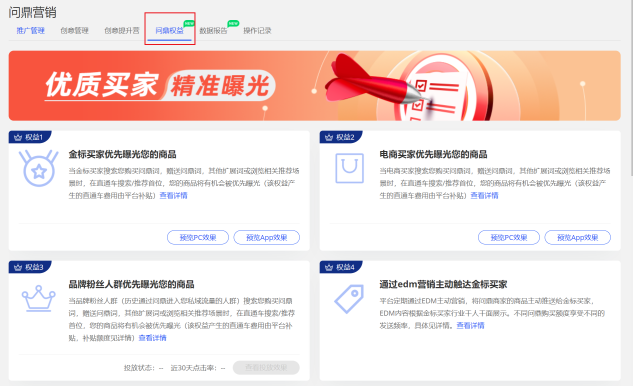Screen dimensions: 633x386
Task: Switch to the 创意管理 tab
Action: [74, 31]
